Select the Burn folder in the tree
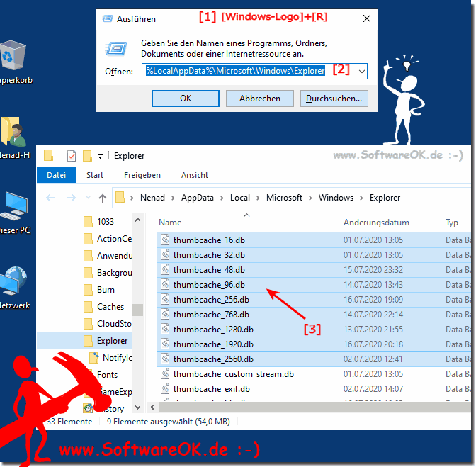 [x=98, y=290]
